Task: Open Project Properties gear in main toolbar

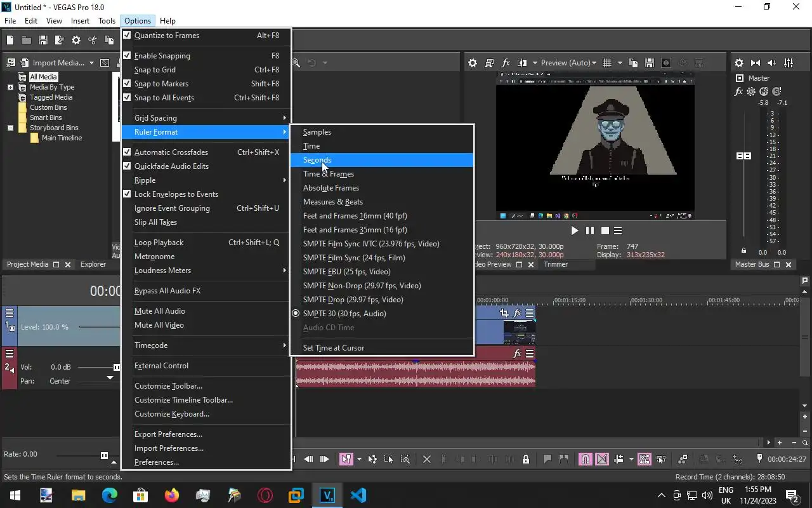Action: click(x=76, y=41)
